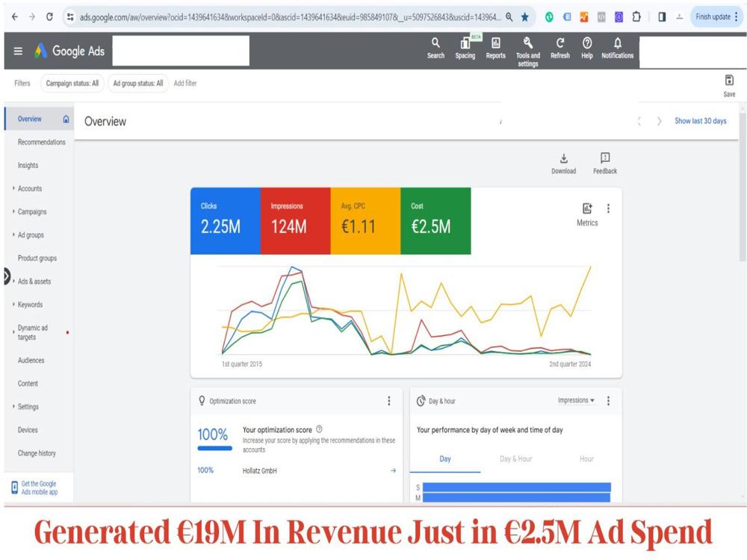Open the hamburger main menu
Viewport: 747px width, 560px height.
pos(18,51)
